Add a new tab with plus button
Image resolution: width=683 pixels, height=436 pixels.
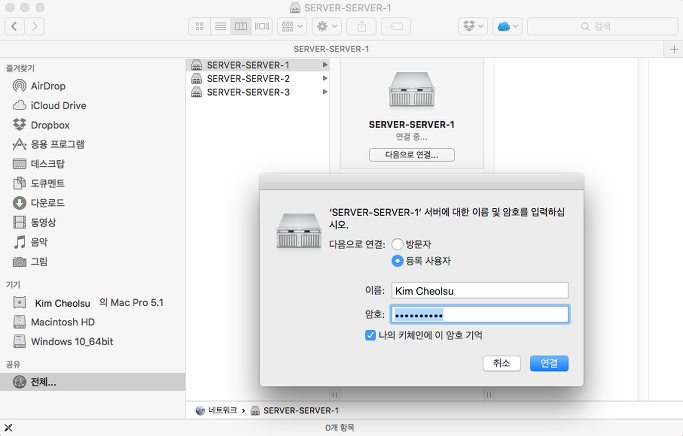click(673, 49)
